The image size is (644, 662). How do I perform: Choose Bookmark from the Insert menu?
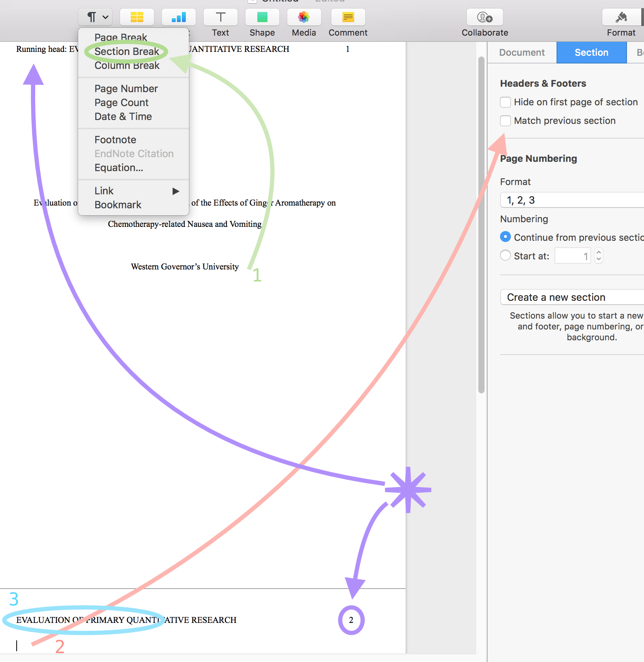click(x=118, y=205)
